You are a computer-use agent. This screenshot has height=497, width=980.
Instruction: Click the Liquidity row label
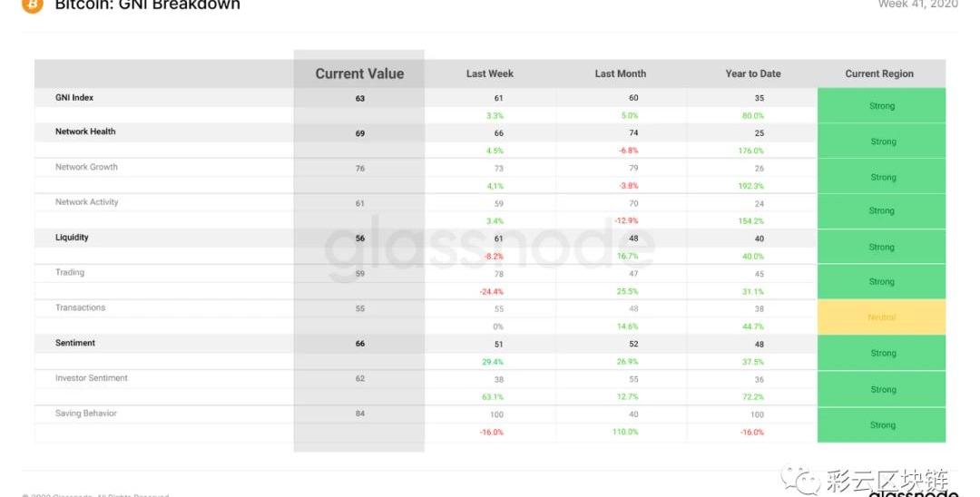coord(72,238)
